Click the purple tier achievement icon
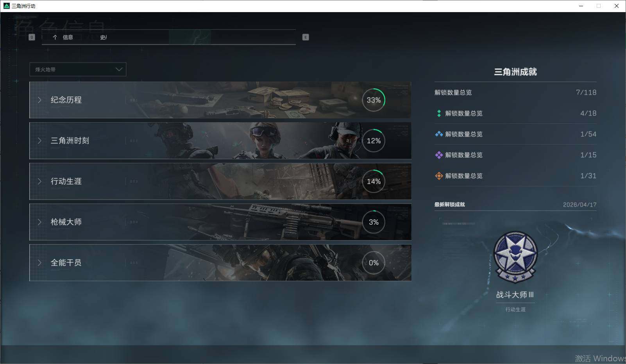 point(439,155)
